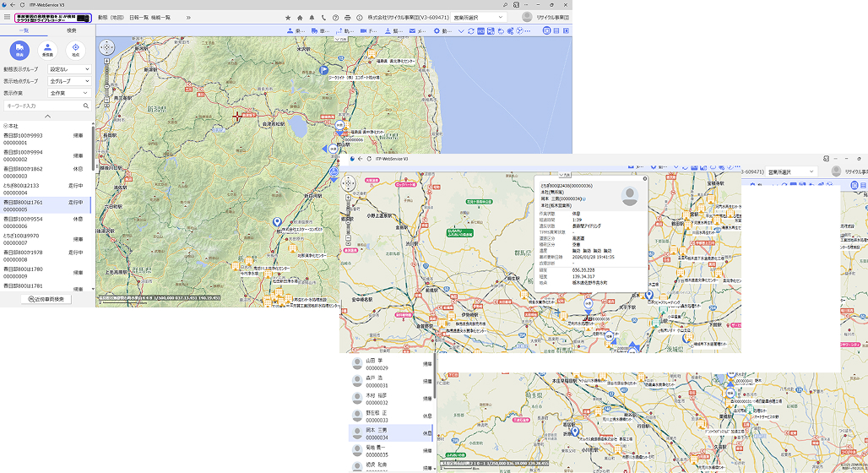Open the 表示作業 dropdown
This screenshot has width=868, height=473.
[x=69, y=93]
